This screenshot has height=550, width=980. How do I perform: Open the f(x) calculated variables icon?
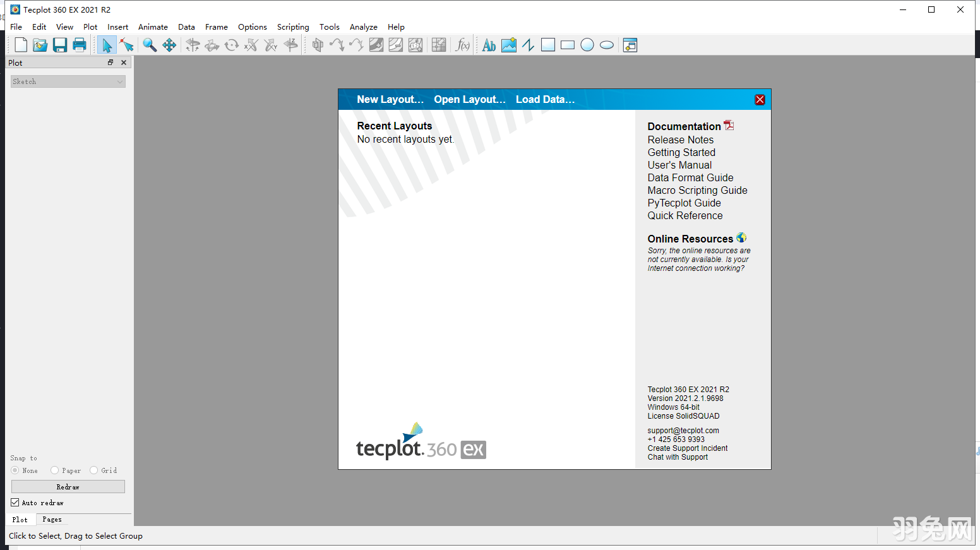(x=463, y=45)
